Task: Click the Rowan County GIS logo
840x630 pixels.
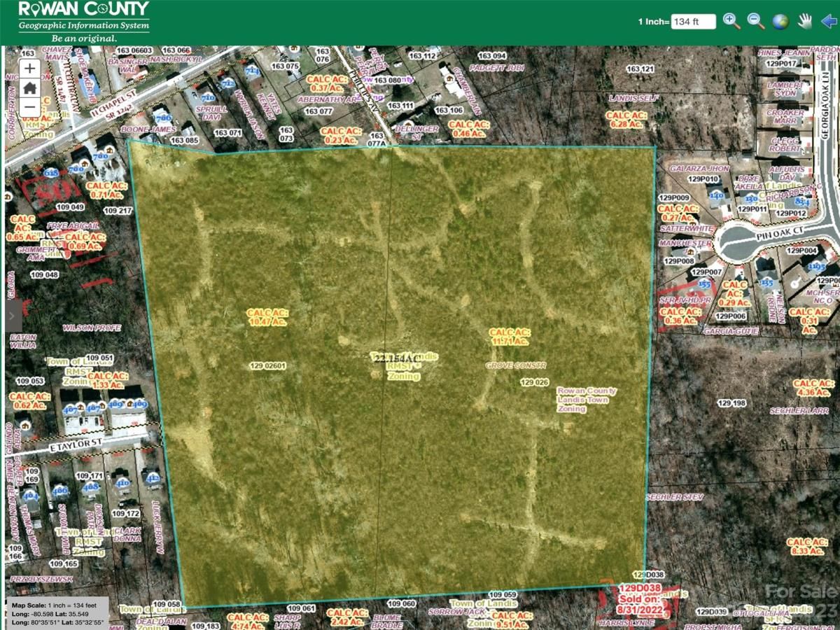Action: (x=83, y=21)
